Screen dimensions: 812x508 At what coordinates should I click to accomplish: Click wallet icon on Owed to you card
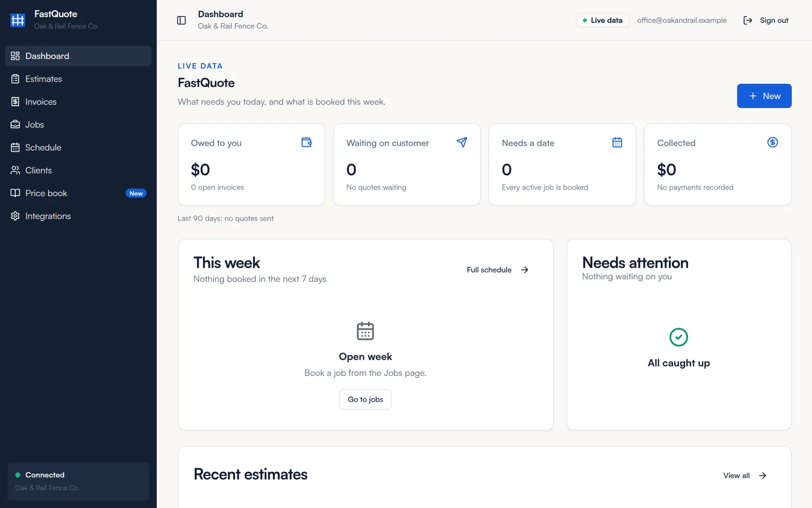click(x=307, y=142)
